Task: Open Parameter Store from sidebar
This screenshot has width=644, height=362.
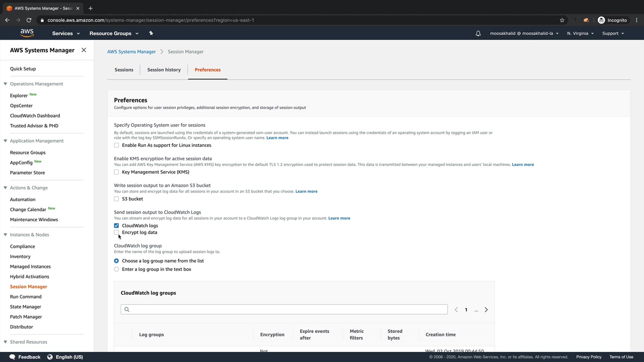Action: (27, 172)
